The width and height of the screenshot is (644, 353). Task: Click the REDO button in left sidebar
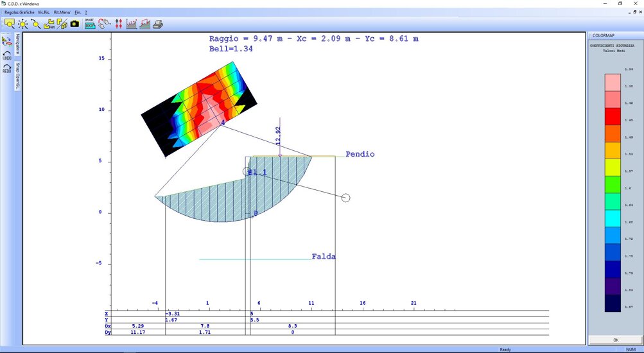[x=7, y=69]
